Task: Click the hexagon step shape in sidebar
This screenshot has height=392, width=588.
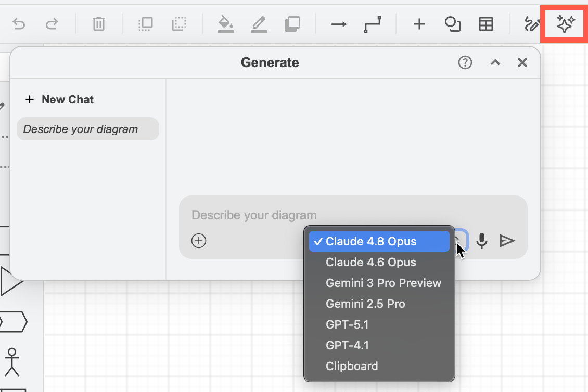Action: click(14, 321)
